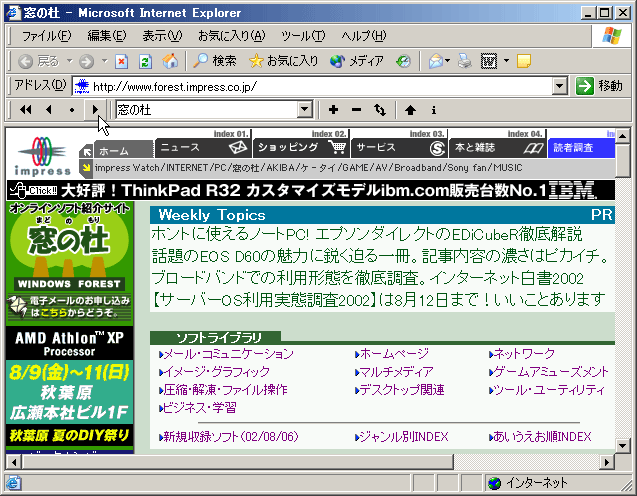Click the plus icon in link bar
Viewport: 637px width, 496px height.
(x=333, y=110)
